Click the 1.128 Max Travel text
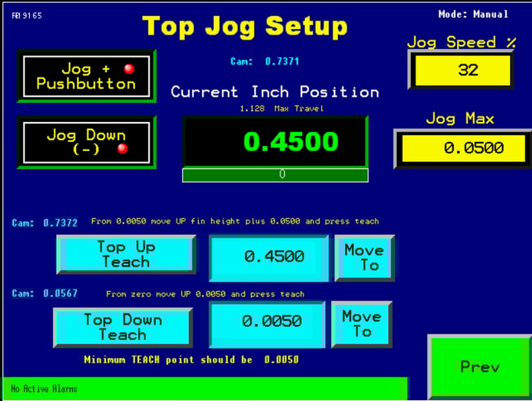Viewport: 532px width, 401px height. point(282,109)
